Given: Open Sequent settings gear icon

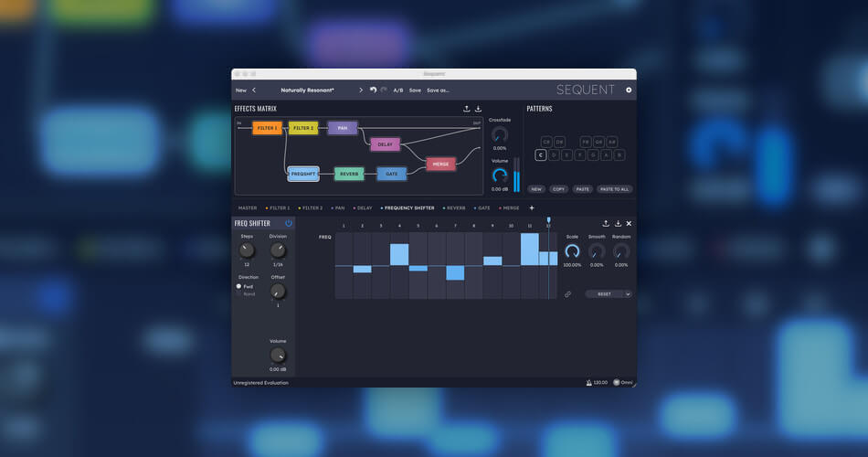Looking at the screenshot, I should 629,90.
